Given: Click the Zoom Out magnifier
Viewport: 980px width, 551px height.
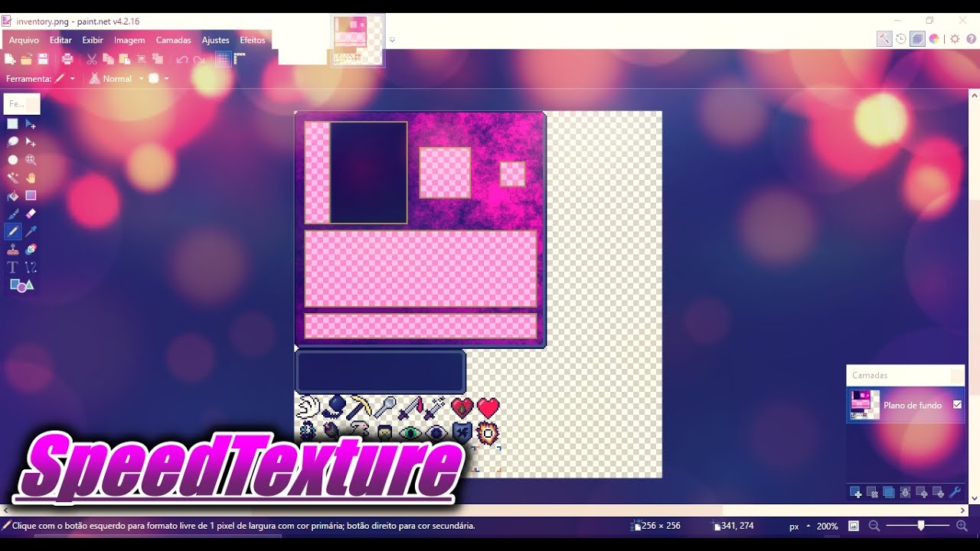Looking at the screenshot, I should [x=874, y=527].
